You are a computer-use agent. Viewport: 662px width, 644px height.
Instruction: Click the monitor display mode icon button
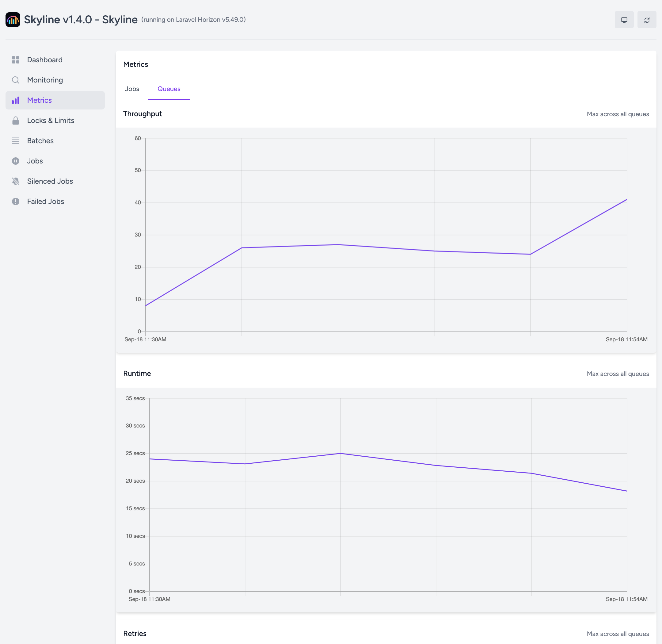pos(624,20)
